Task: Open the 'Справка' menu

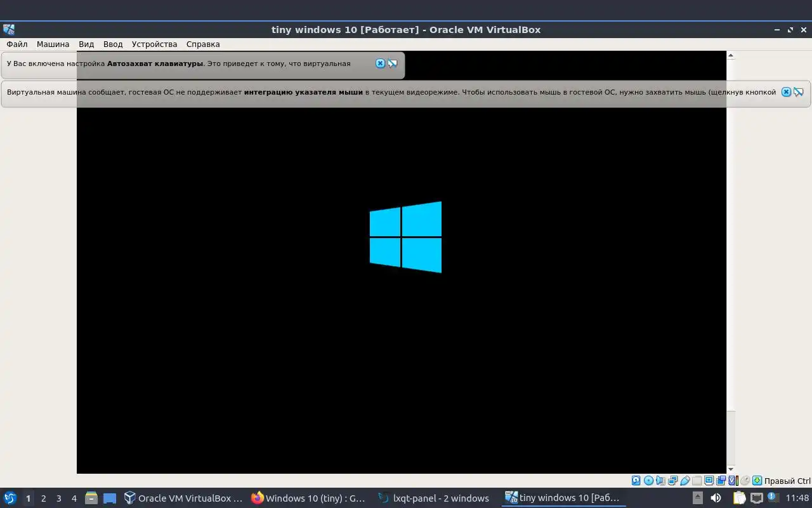Action: pos(203,44)
